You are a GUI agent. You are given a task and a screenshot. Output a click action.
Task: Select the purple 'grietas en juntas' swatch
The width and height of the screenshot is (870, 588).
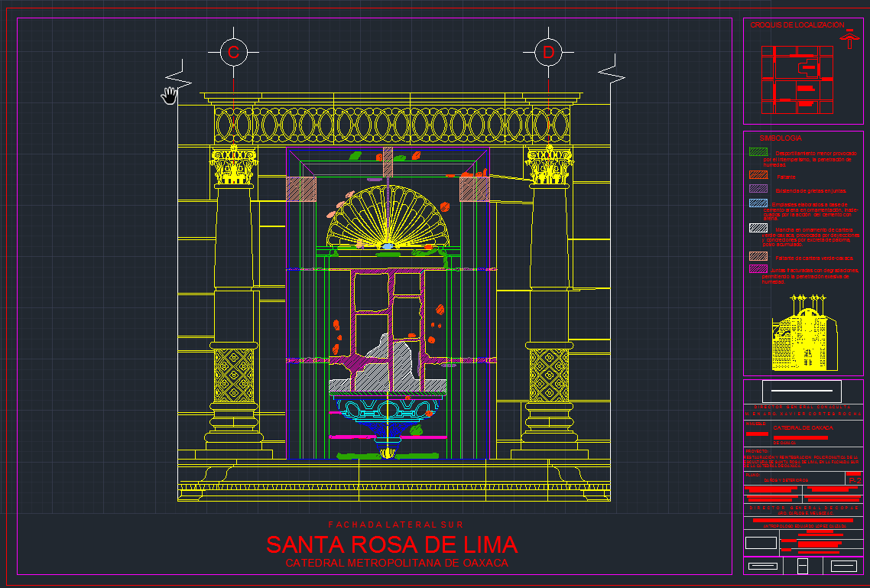(x=758, y=189)
